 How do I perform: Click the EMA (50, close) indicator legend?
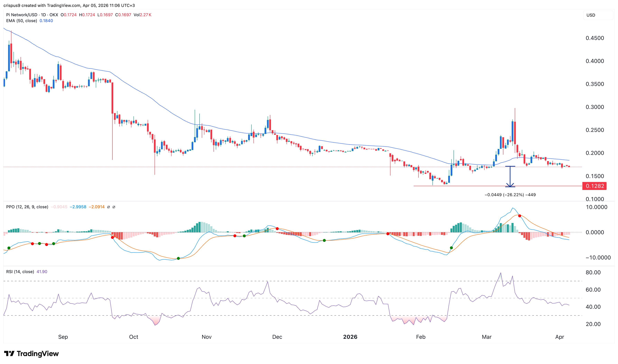point(22,21)
